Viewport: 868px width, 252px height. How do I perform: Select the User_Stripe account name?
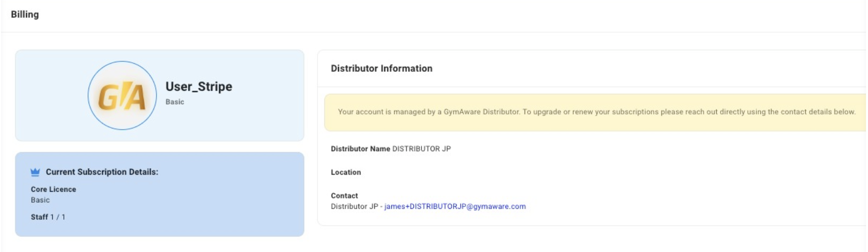click(199, 86)
